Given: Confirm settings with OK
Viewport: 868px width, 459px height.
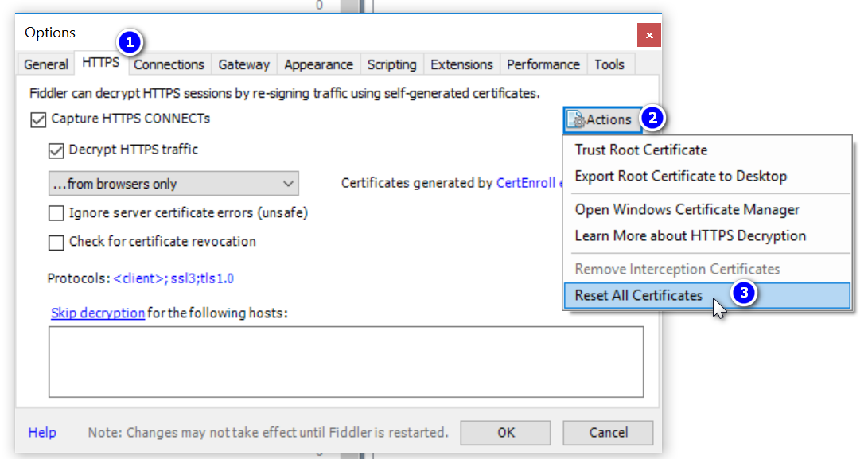Looking at the screenshot, I should 505,432.
